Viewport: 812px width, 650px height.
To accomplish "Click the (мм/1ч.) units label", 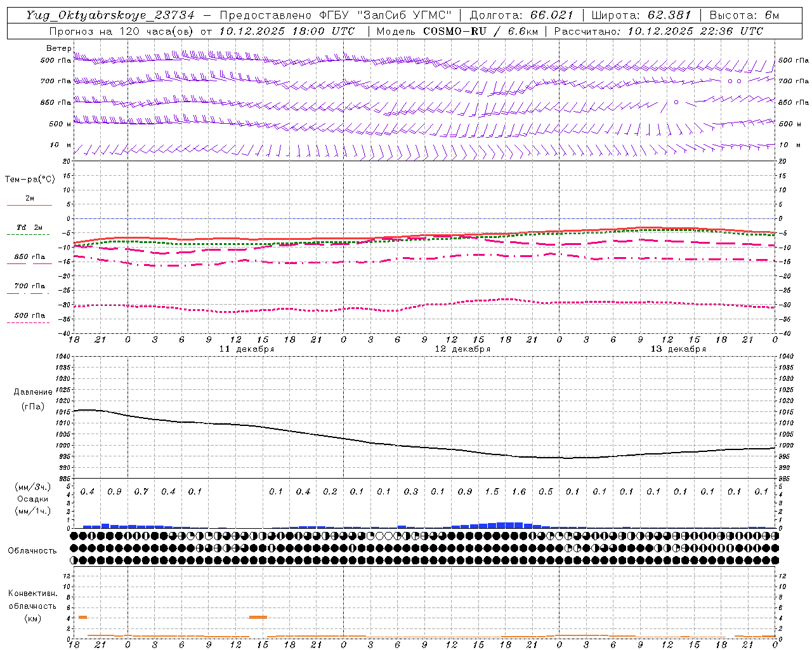I will point(33,511).
